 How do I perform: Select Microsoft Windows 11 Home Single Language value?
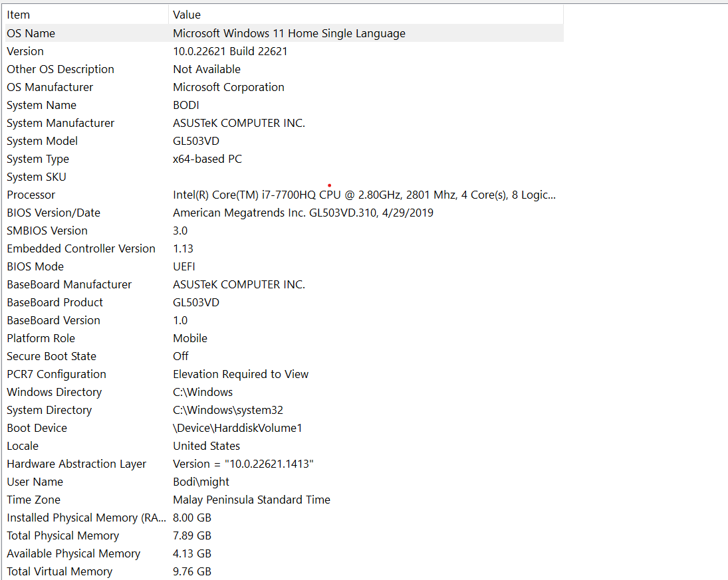pyautogui.click(x=289, y=33)
